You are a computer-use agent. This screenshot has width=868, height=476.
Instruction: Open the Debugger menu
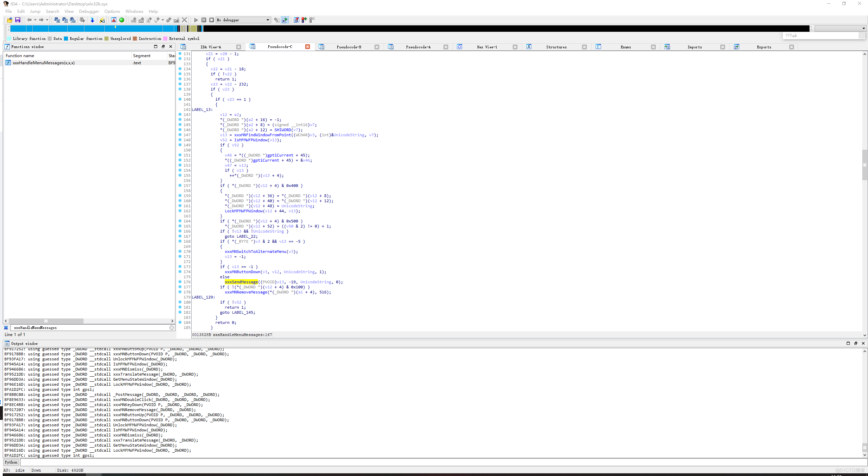(89, 11)
